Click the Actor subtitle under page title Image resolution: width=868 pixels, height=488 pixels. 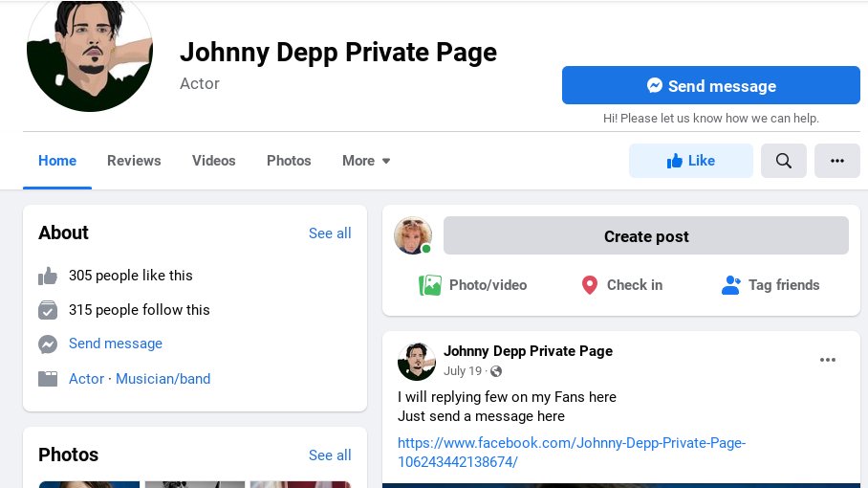coord(200,83)
